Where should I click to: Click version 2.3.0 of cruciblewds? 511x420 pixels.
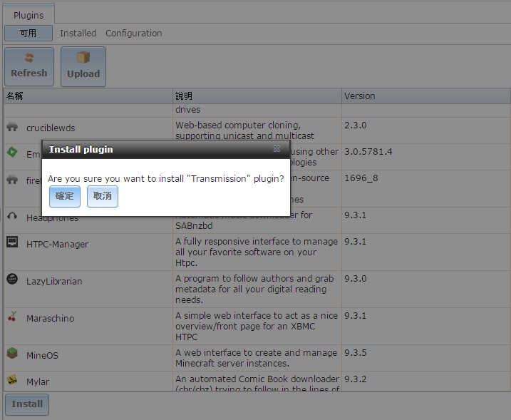[x=356, y=126]
